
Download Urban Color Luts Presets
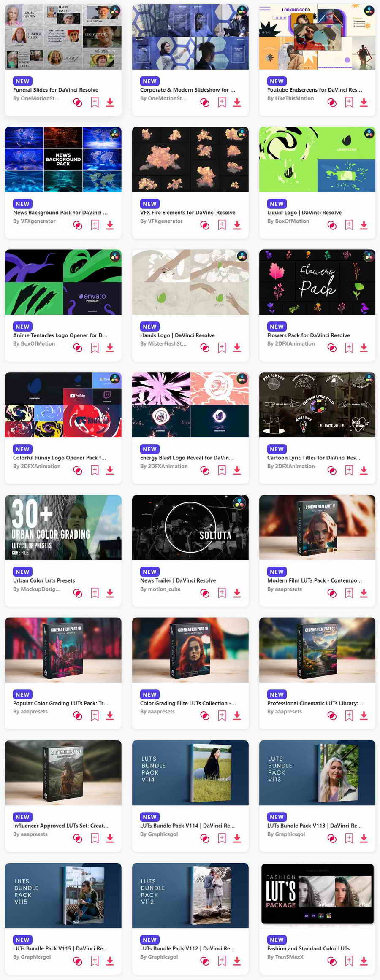110,593
